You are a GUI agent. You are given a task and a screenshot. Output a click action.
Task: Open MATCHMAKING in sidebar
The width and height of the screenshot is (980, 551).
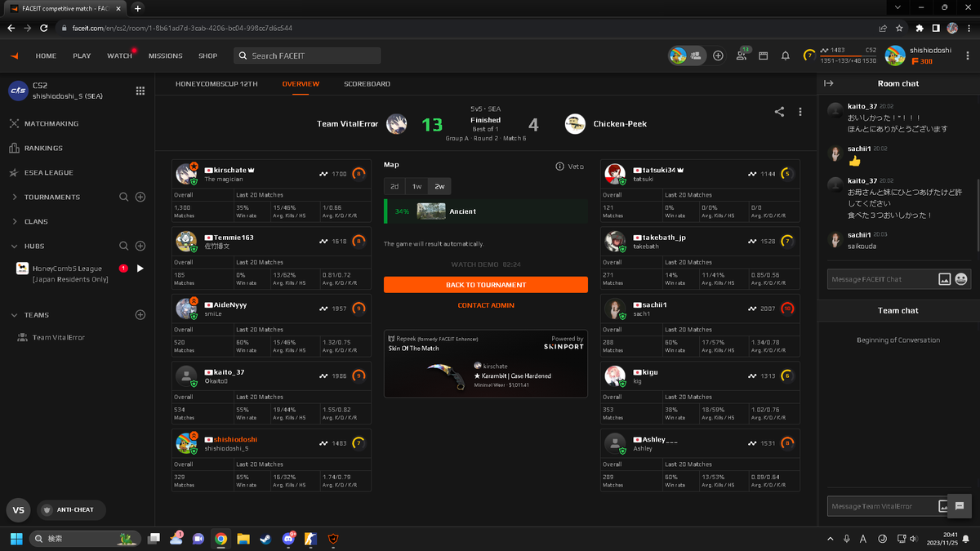pos(51,123)
